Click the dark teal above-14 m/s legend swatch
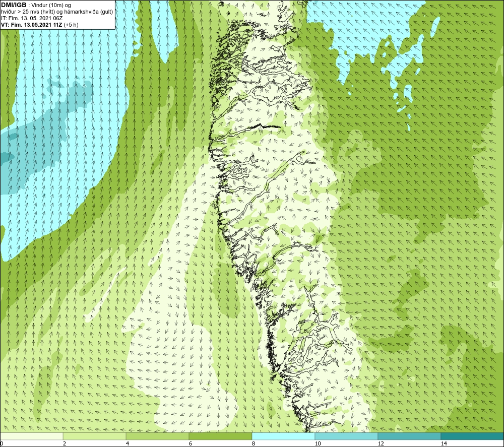504x447 pixels. pos(473,436)
